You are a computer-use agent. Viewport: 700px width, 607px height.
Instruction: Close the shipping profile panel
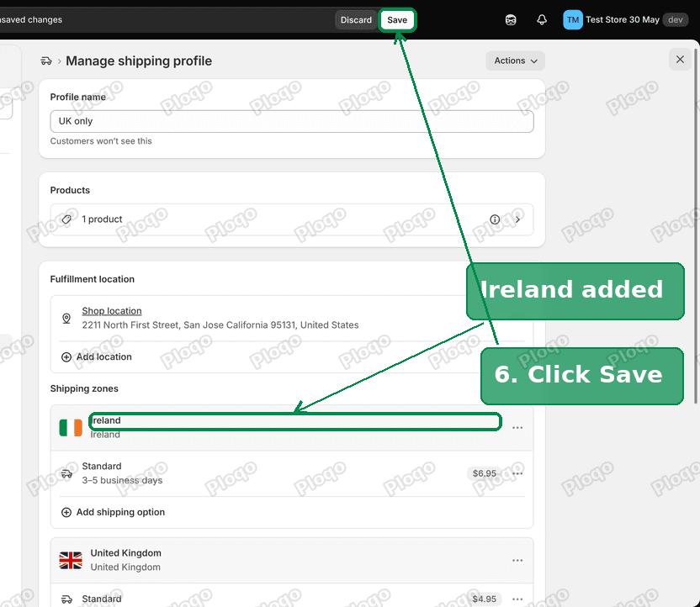680,60
